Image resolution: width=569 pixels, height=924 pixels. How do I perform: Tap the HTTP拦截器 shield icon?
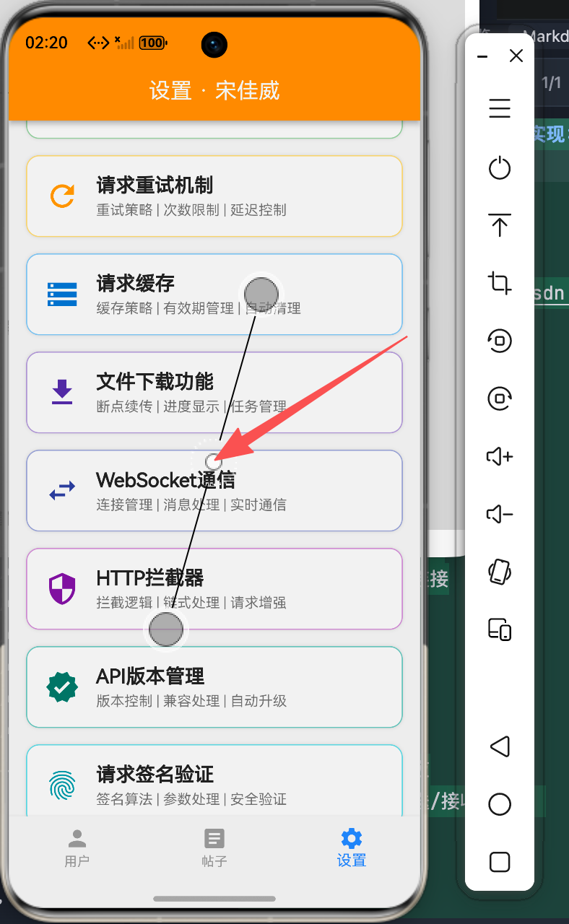point(62,589)
